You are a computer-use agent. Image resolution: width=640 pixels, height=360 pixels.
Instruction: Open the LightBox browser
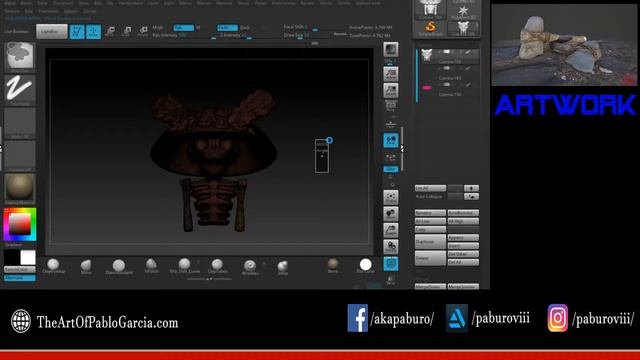tap(52, 31)
